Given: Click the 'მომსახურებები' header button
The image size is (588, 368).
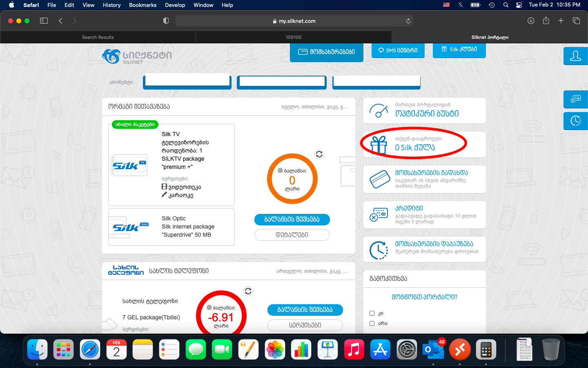Looking at the screenshot, I should 327,52.
